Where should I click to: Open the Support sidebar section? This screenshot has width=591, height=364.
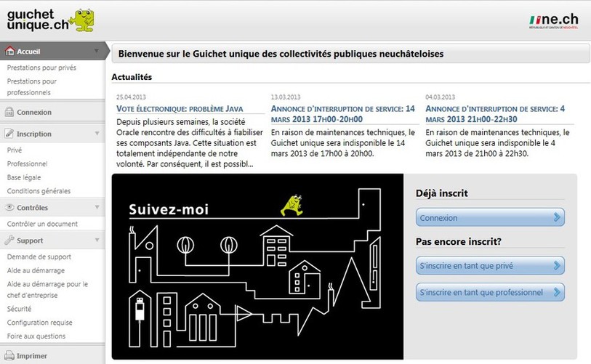pyautogui.click(x=52, y=240)
